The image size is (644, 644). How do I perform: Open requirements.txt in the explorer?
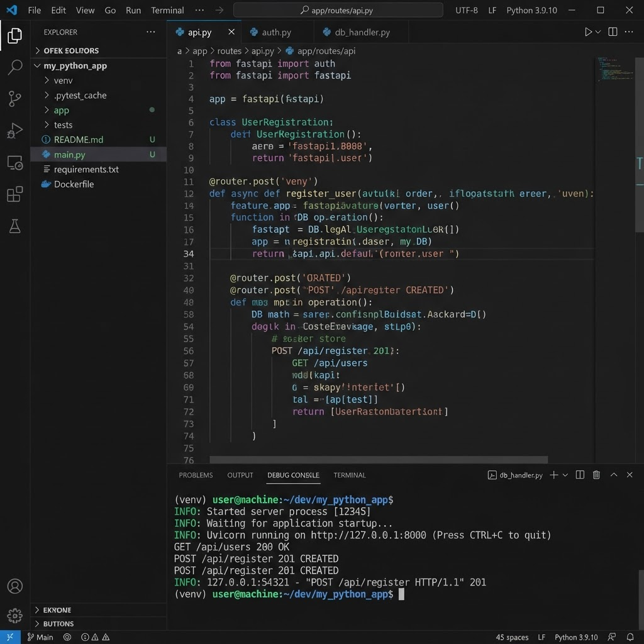[99, 169]
